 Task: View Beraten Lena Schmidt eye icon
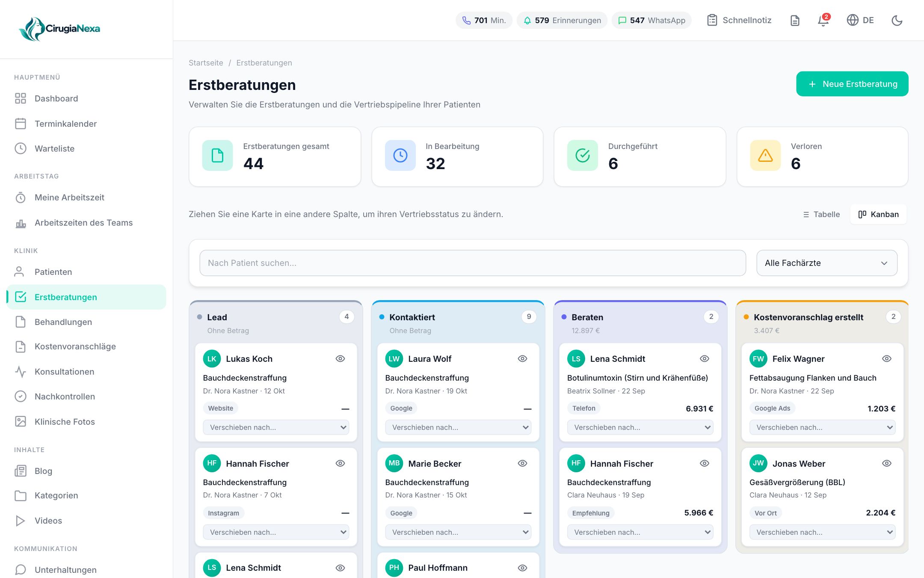[x=705, y=359]
